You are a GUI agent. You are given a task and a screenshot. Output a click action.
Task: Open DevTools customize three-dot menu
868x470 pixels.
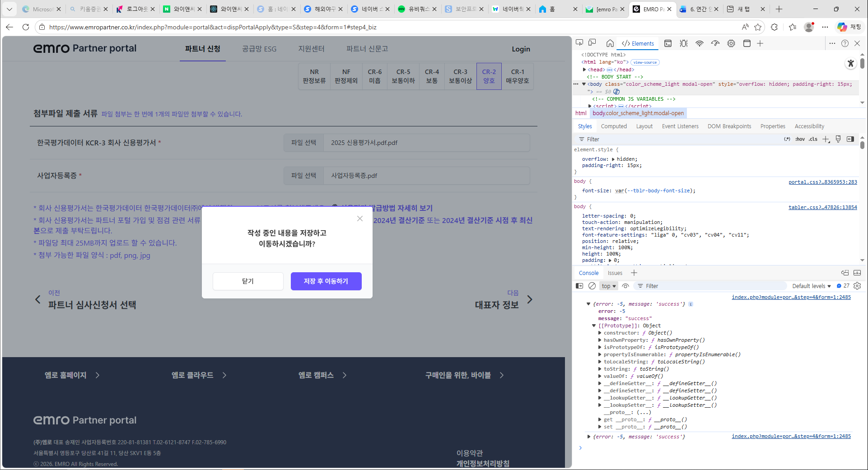click(832, 43)
